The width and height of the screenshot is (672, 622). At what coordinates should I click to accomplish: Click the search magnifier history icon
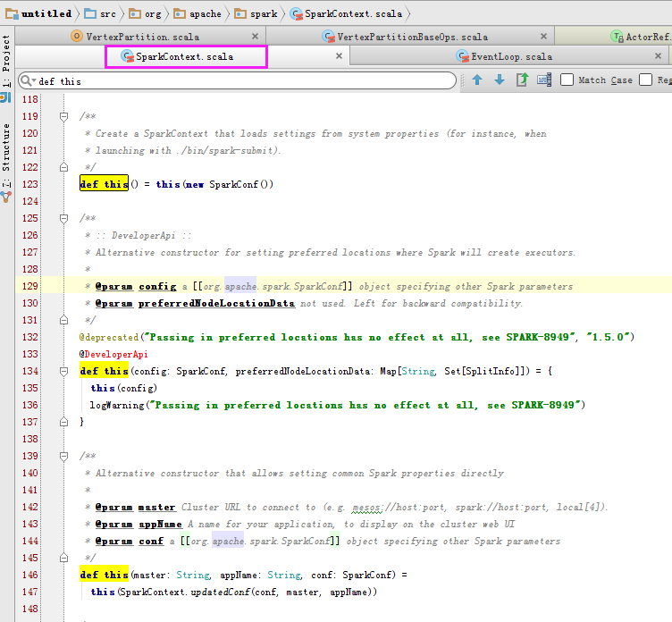click(x=28, y=80)
